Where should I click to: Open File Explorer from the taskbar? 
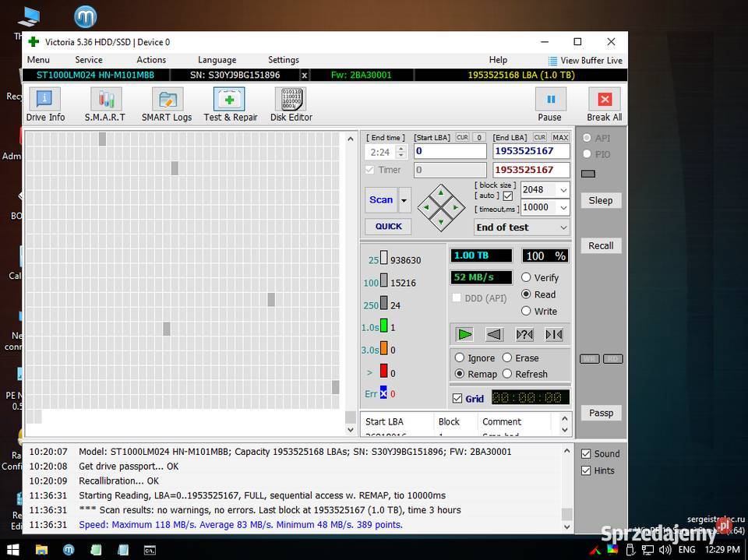(x=41, y=550)
